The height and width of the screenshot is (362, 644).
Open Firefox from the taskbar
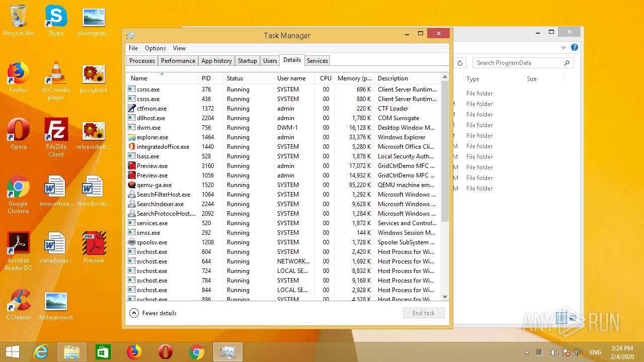[x=134, y=352]
